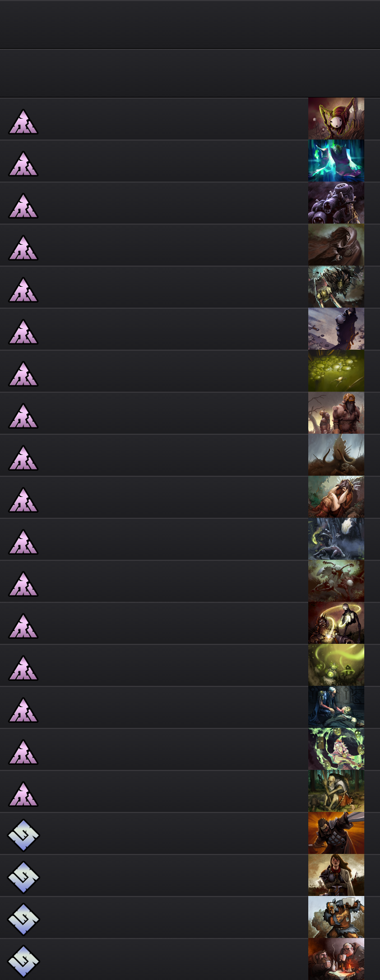The image size is (380, 980).
Task: Click the pink triangle icon beside the glowing green skulls art
Action: click(x=23, y=668)
